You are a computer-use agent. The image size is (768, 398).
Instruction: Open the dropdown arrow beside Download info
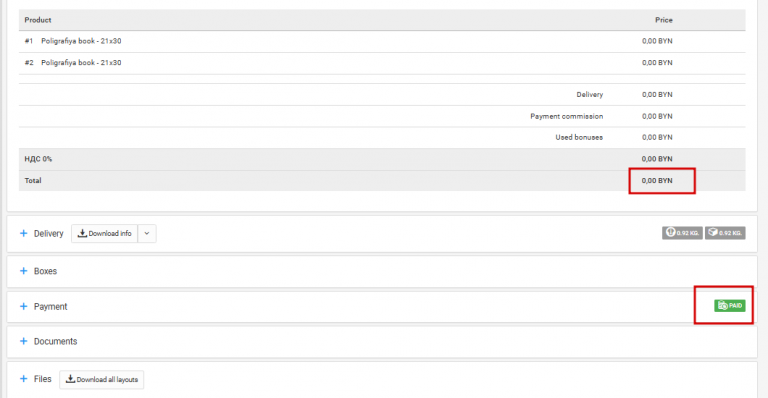click(x=147, y=234)
